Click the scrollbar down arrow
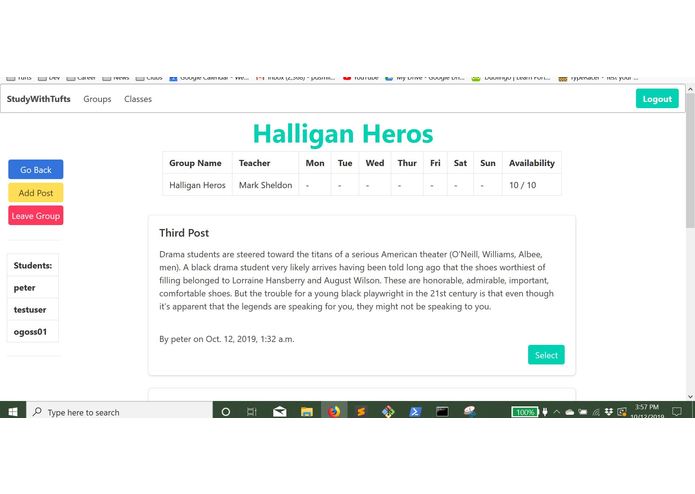This screenshot has width=695, height=494. [x=690, y=397]
